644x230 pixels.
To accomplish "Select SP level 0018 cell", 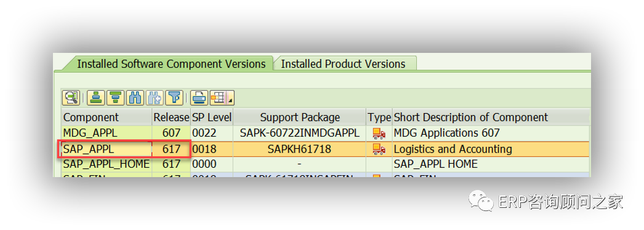I will click(212, 149).
